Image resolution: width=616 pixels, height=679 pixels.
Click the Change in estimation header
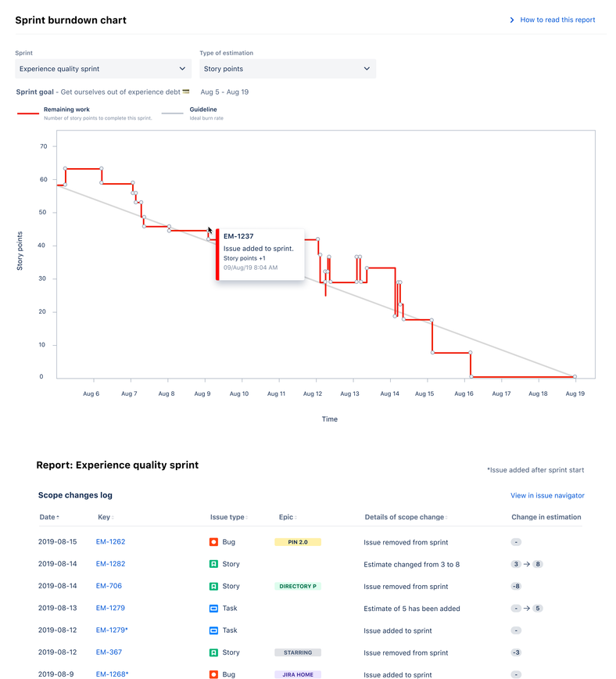[x=546, y=517]
